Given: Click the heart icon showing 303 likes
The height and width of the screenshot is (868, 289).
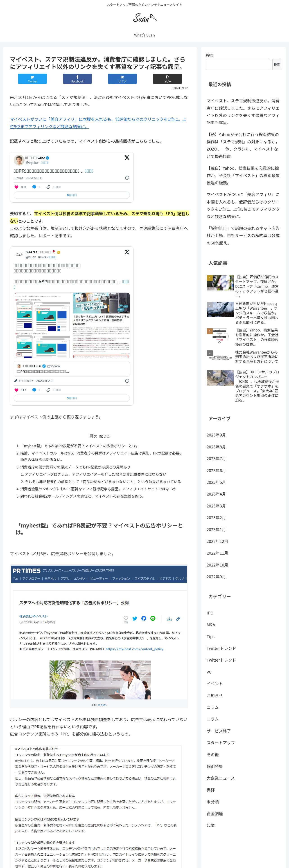Looking at the screenshot, I should (16, 187).
